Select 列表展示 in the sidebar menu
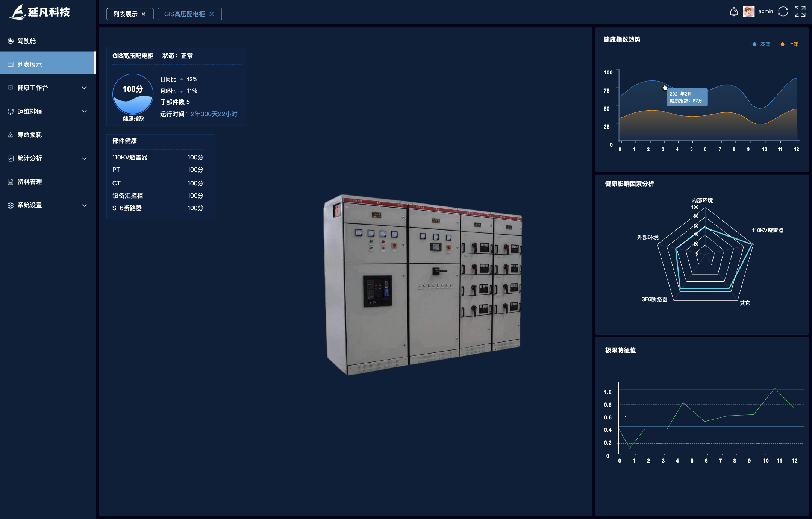 pos(29,64)
